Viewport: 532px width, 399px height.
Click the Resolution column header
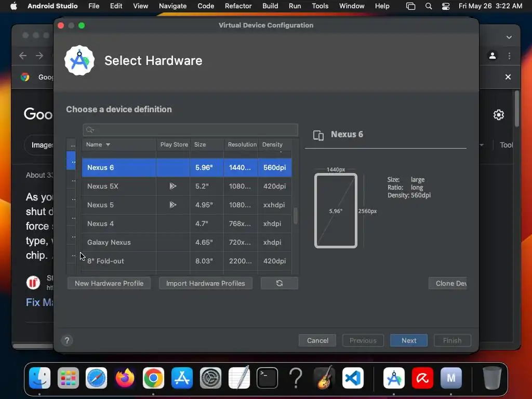coord(242,144)
